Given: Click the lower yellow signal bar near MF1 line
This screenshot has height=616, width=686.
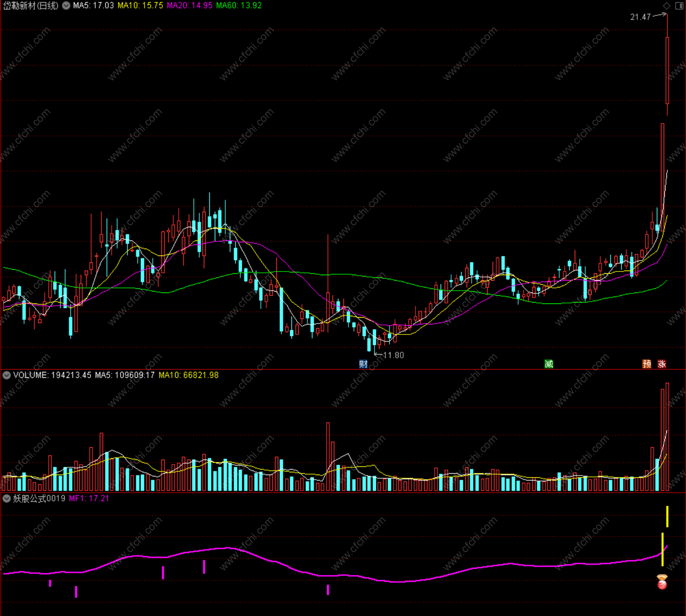Looking at the screenshot, I should click(x=662, y=549).
